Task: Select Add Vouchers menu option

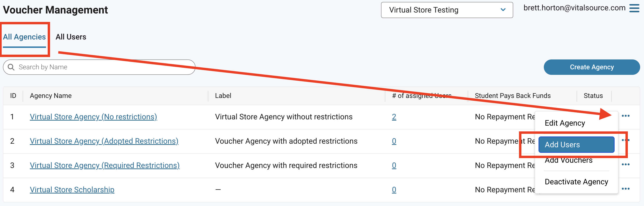Action: 568,160
